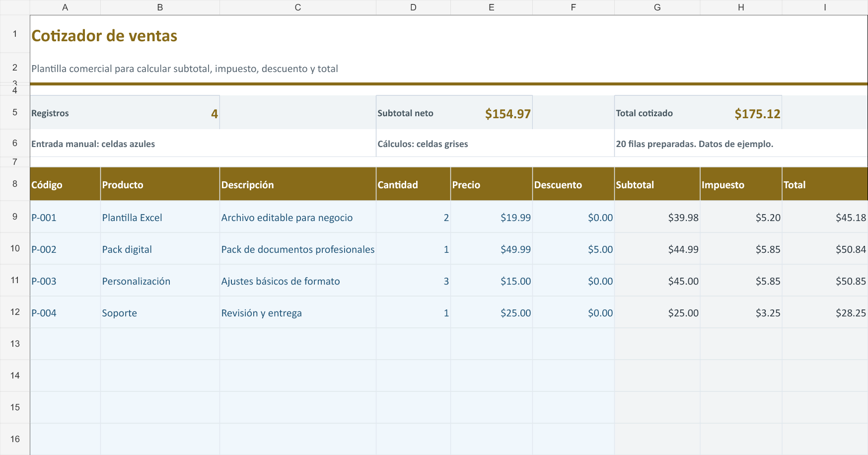
Task: Click 'Ajustes básicos de formato' description
Action: (x=298, y=281)
